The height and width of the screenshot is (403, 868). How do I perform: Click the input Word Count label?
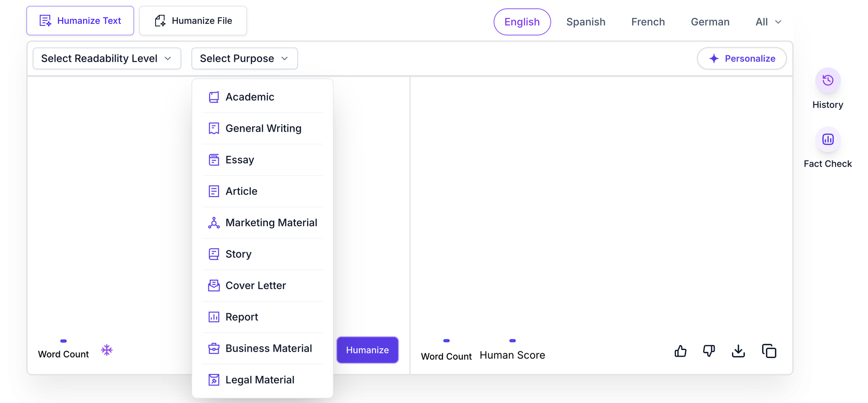click(63, 354)
